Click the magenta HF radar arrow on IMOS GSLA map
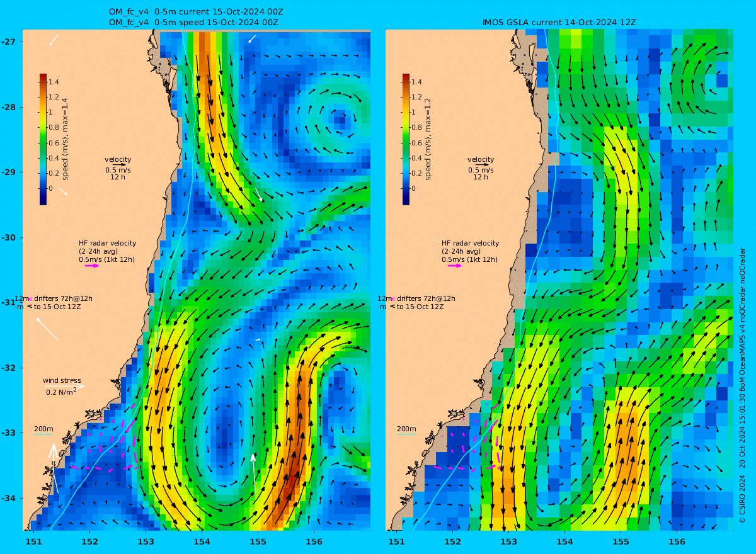 pyautogui.click(x=455, y=266)
